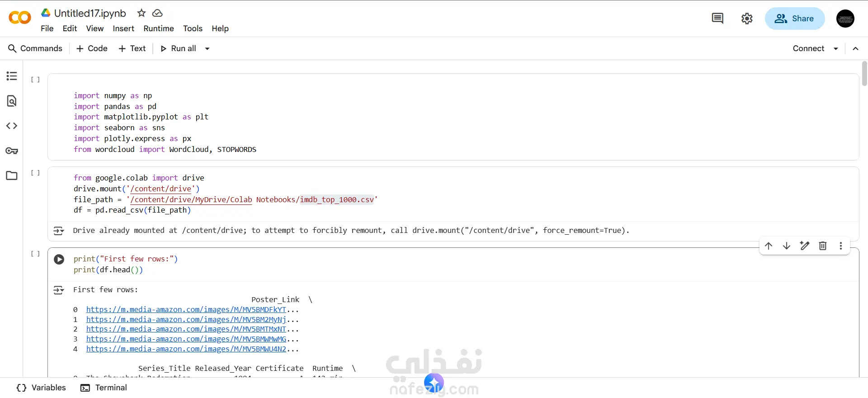Open the Insert menu
Viewport: 868px width, 398px height.
(x=123, y=28)
